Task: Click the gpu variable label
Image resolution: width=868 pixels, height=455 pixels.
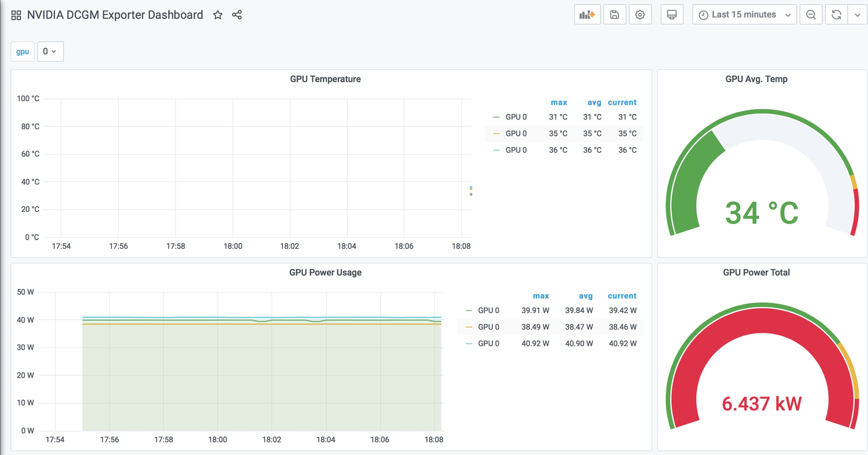Action: point(23,52)
